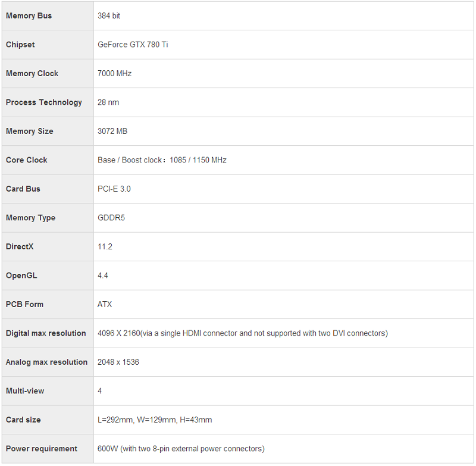This screenshot has width=476, height=466.
Task: Click the Card Bus label
Action: tap(23, 189)
